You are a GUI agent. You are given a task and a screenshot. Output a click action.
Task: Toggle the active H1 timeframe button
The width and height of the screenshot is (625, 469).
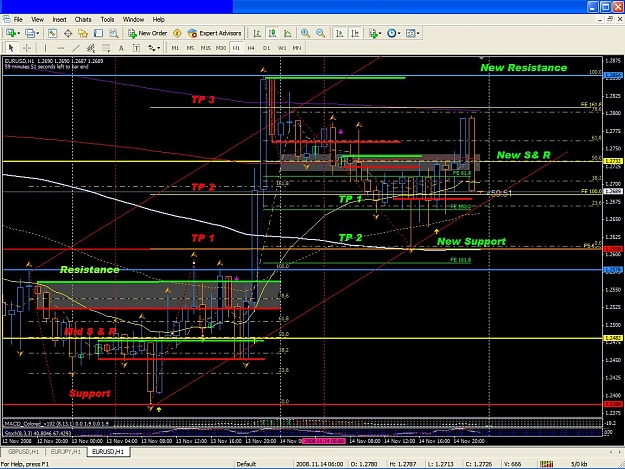(236, 48)
